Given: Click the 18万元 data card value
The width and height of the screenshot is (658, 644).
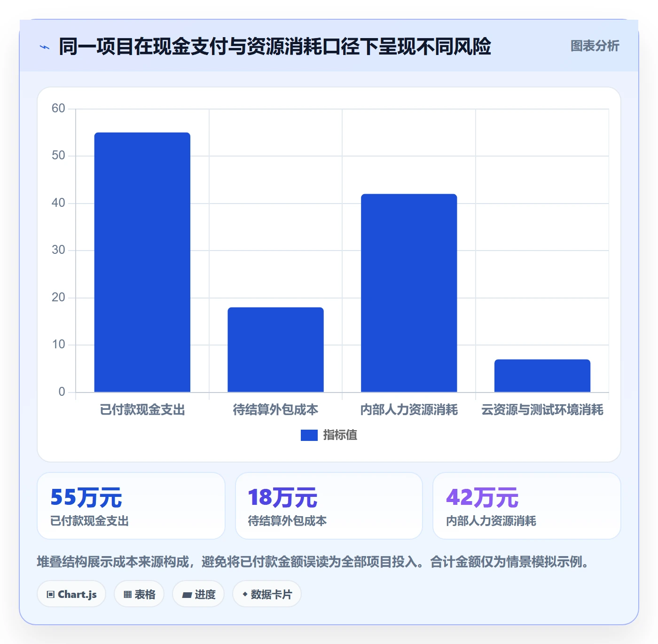Looking at the screenshot, I should coord(283,497).
